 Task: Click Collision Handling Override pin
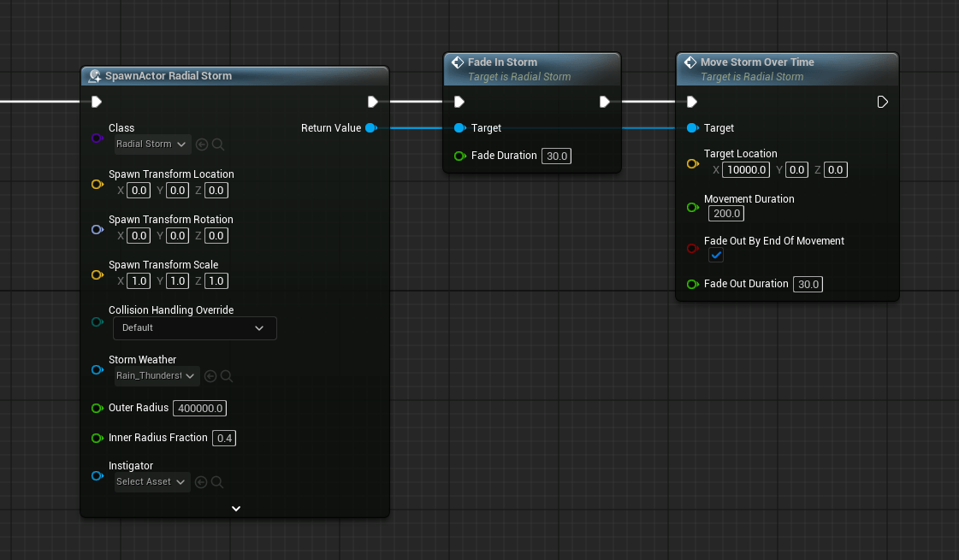98,321
